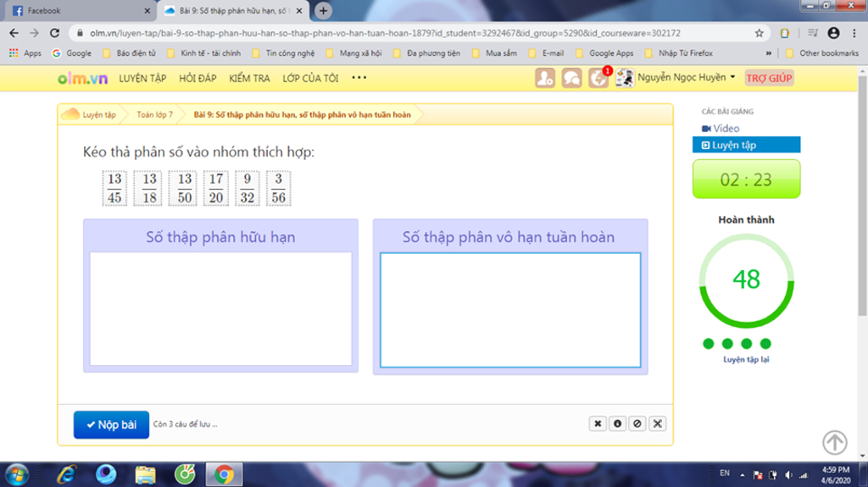This screenshot has height=487, width=868.
Task: Select the fraction 3/56 tile
Action: tap(278, 188)
